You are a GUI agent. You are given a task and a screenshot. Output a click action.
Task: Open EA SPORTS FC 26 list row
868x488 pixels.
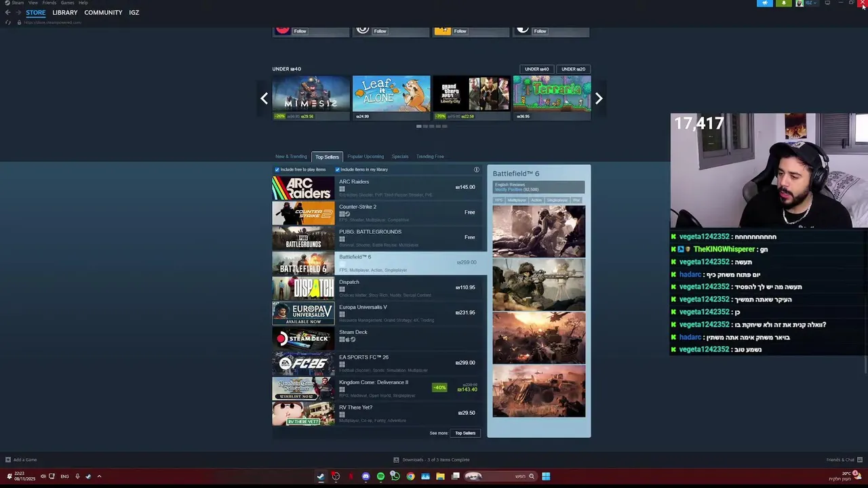(376, 363)
